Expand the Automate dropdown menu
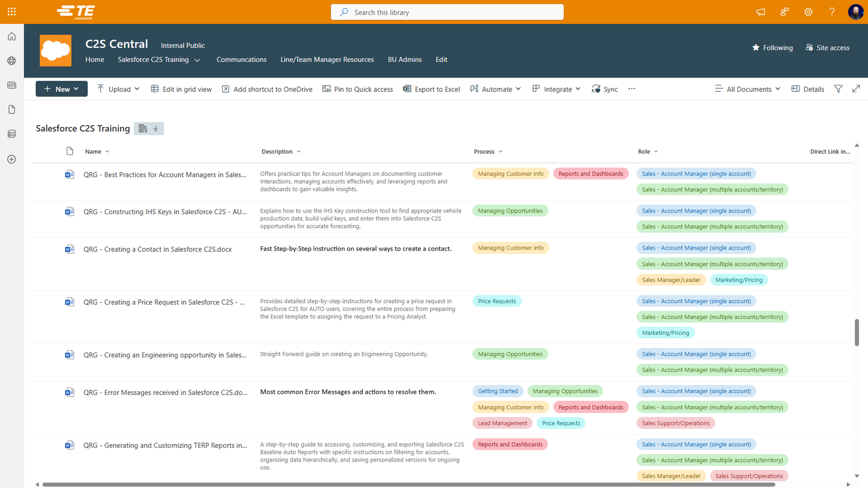Image resolution: width=868 pixels, height=488 pixels. coord(496,89)
